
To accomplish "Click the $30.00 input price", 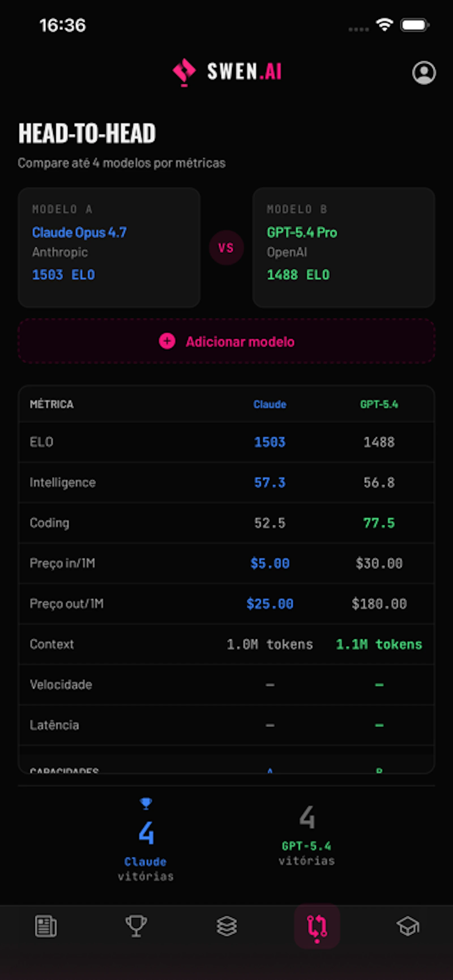I will (379, 563).
